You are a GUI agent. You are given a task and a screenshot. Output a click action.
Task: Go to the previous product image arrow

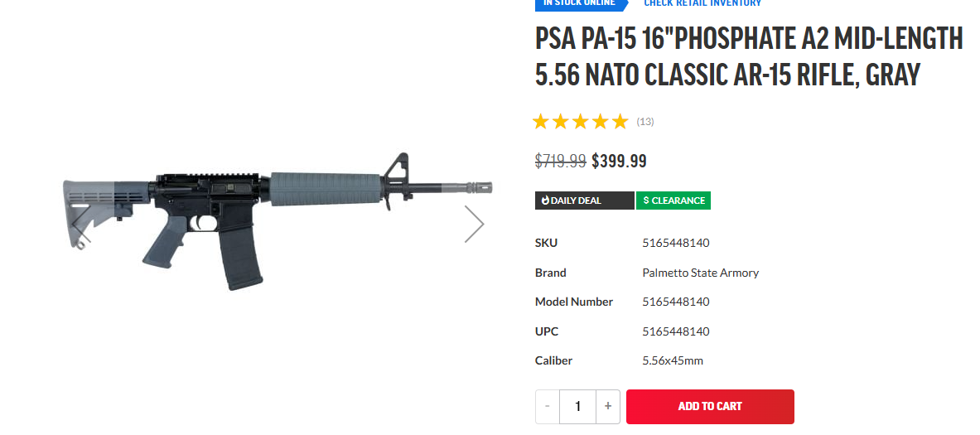[81, 224]
